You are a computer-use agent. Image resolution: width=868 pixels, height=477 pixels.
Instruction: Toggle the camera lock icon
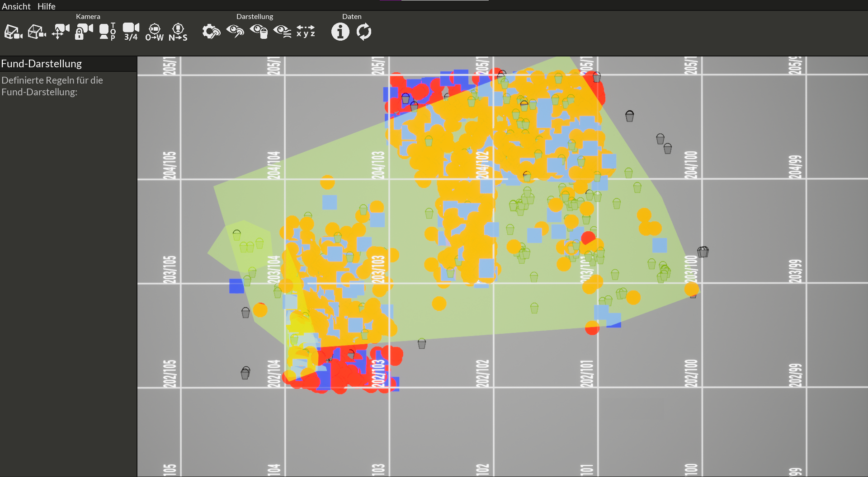(84, 32)
